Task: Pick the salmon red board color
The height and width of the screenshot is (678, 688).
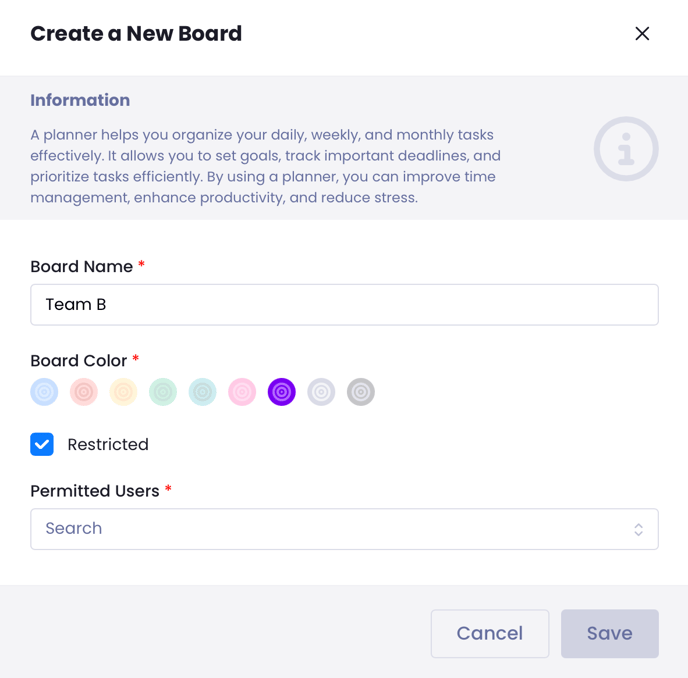Action: (84, 392)
